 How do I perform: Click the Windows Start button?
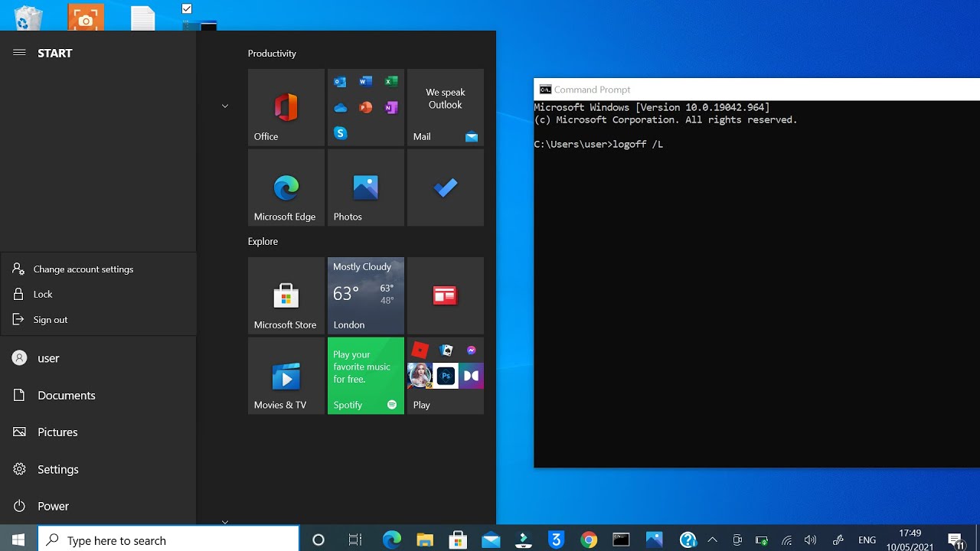click(x=18, y=540)
